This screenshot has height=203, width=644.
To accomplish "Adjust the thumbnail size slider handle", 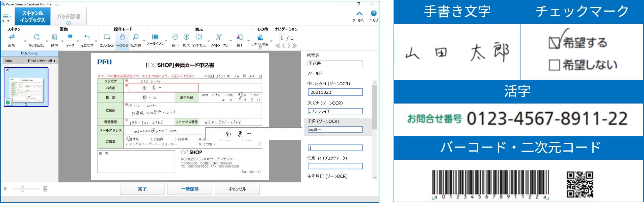I will pos(22,189).
